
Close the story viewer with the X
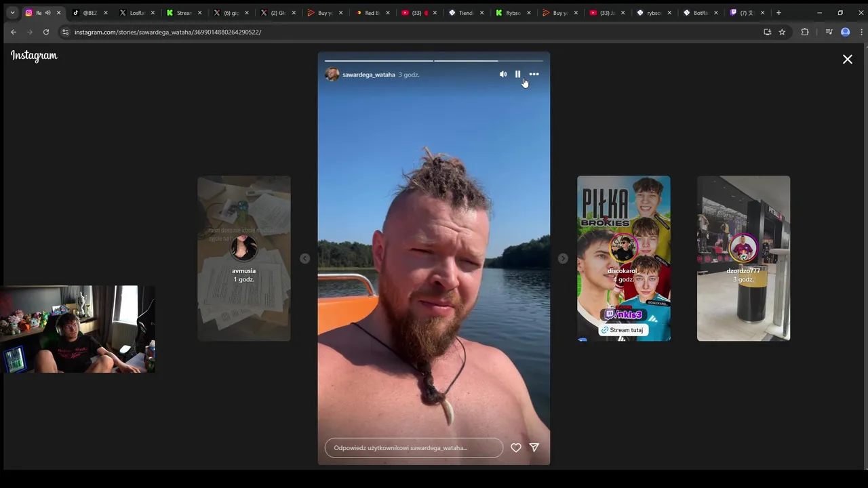tap(848, 60)
